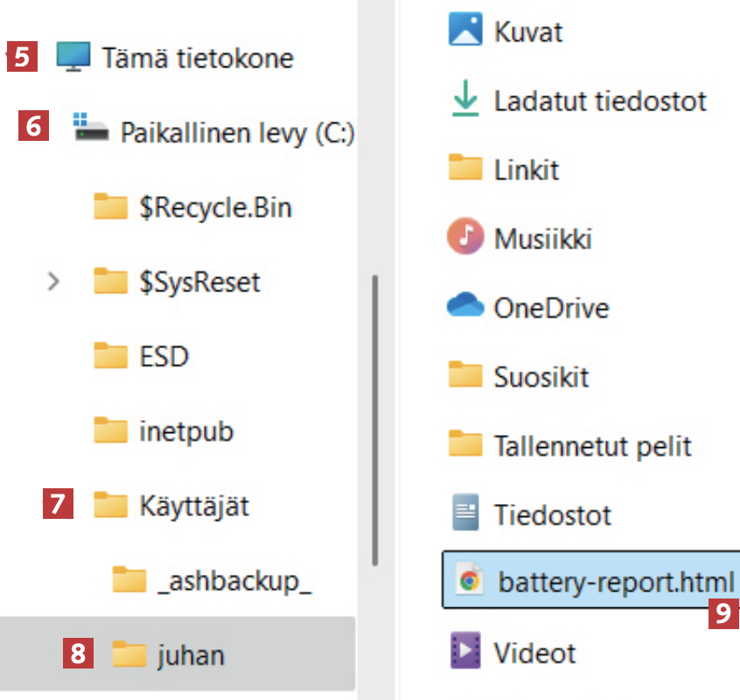The width and height of the screenshot is (740, 700).
Task: Click the OneDrive cloud icon
Action: click(x=465, y=306)
